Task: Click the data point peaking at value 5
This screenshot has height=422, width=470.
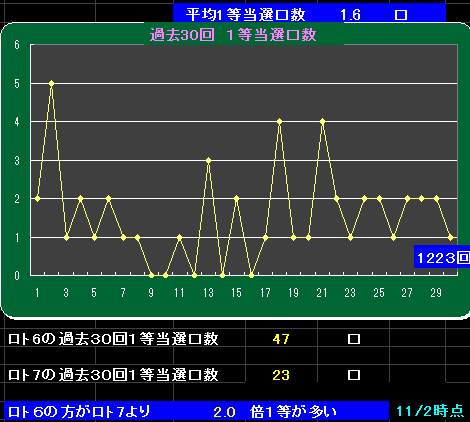Action: click(x=51, y=83)
